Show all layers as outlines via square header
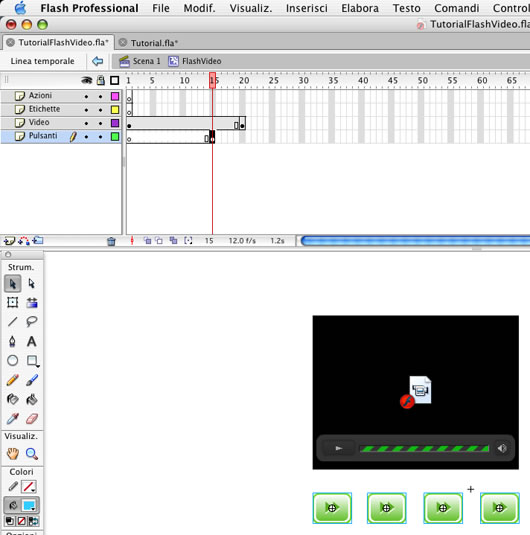Image resolution: width=530 pixels, height=535 pixels. (x=115, y=81)
